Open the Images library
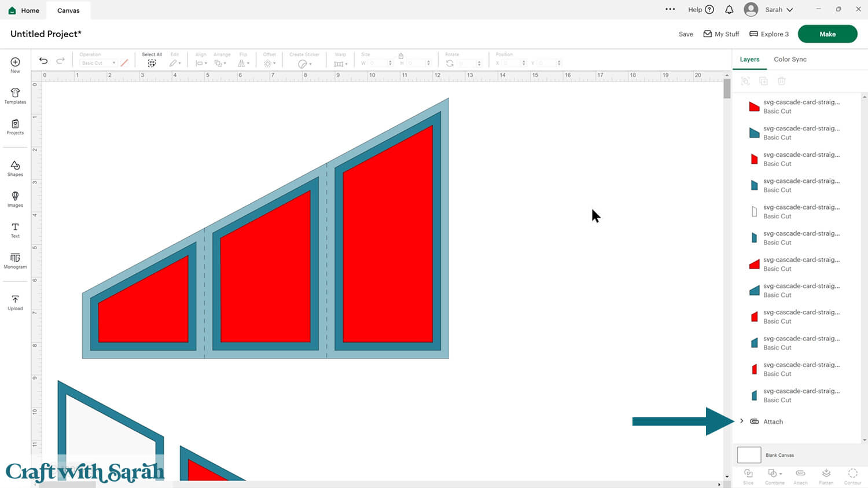 click(15, 199)
